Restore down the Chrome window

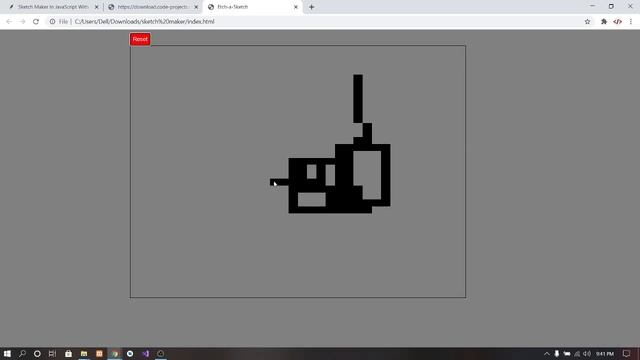[611, 6]
